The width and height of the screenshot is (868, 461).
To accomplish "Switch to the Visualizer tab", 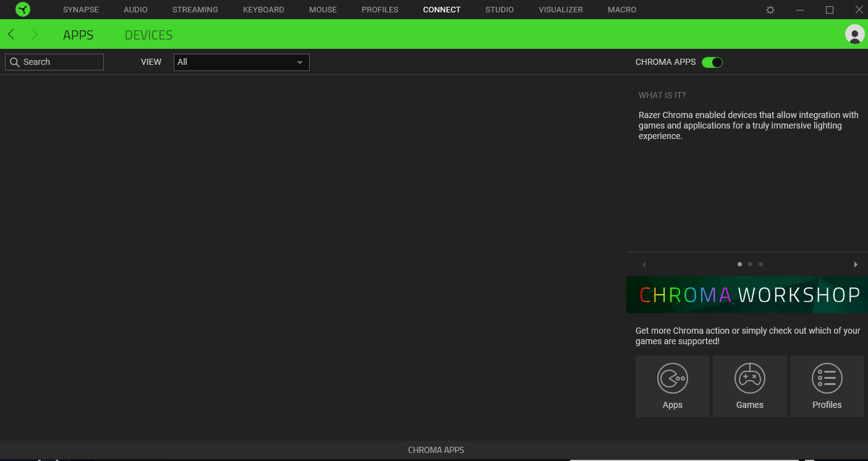I will coord(561,10).
